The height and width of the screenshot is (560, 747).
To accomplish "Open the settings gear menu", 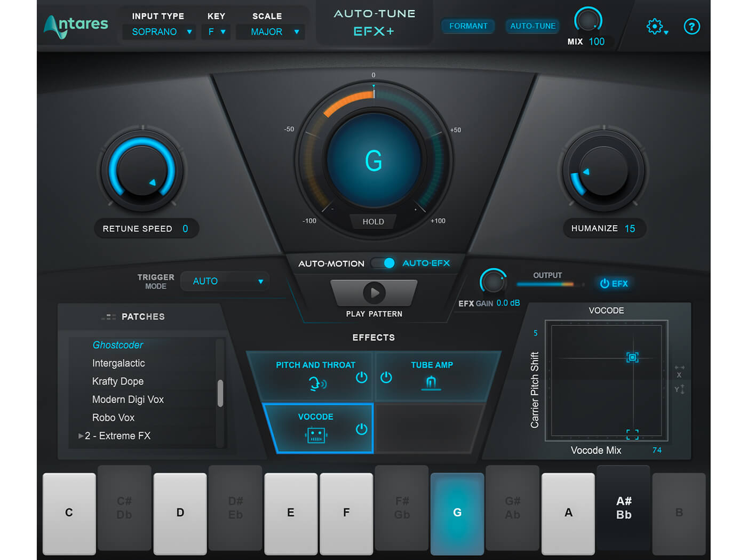I will pyautogui.click(x=656, y=27).
